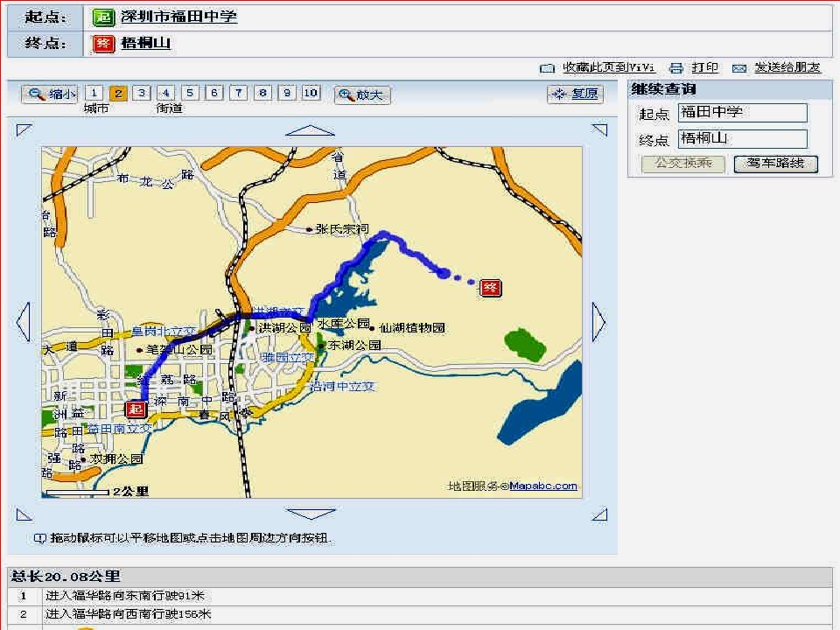Pan map toward bottom-right corner arrow
Screen dimensions: 840x630
[598, 514]
